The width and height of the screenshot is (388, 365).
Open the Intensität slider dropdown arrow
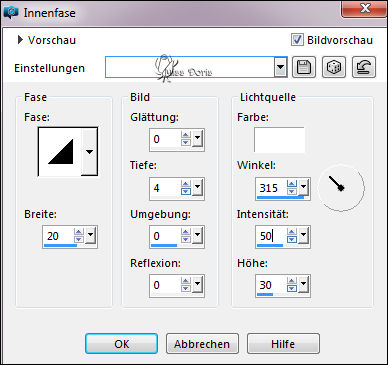point(303,235)
